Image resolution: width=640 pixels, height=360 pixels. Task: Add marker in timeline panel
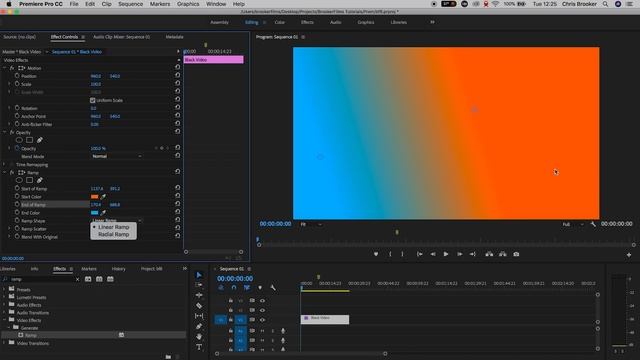[260, 288]
